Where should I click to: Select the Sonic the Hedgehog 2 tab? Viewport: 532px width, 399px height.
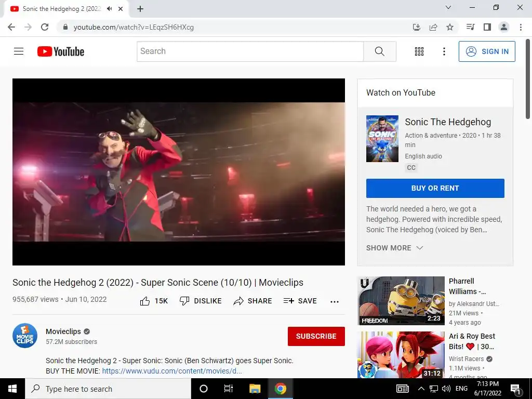point(66,9)
